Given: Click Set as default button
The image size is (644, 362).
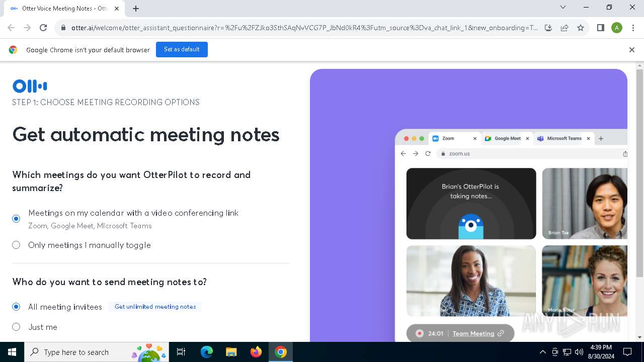Looking at the screenshot, I should (x=182, y=49).
